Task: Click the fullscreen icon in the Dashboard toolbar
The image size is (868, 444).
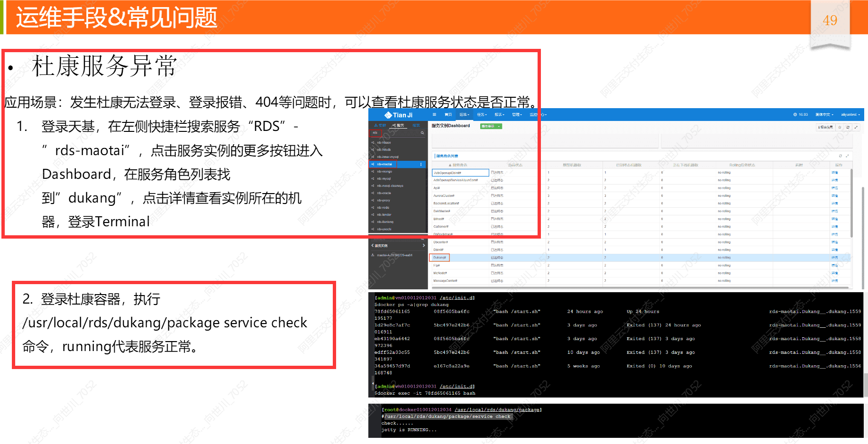Action: (856, 127)
